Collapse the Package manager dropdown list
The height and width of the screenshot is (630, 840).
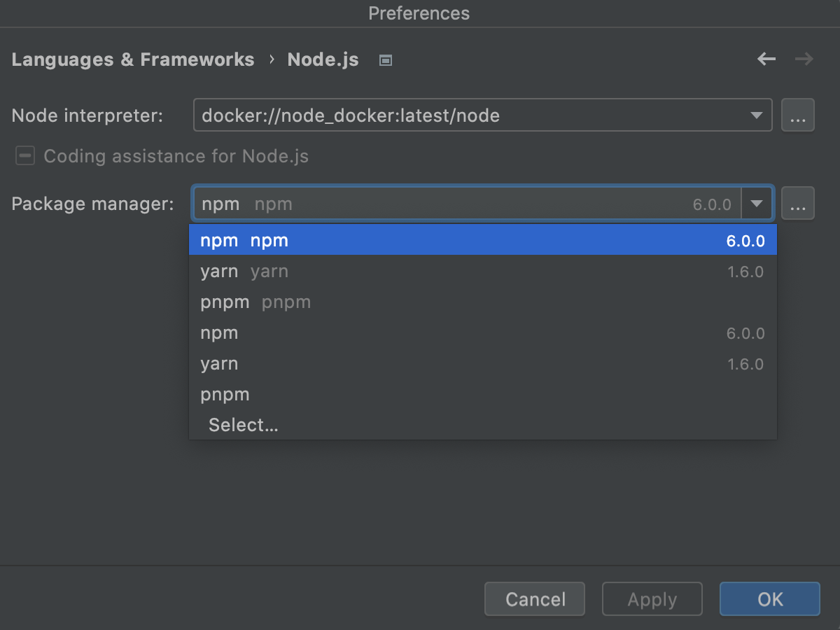757,203
